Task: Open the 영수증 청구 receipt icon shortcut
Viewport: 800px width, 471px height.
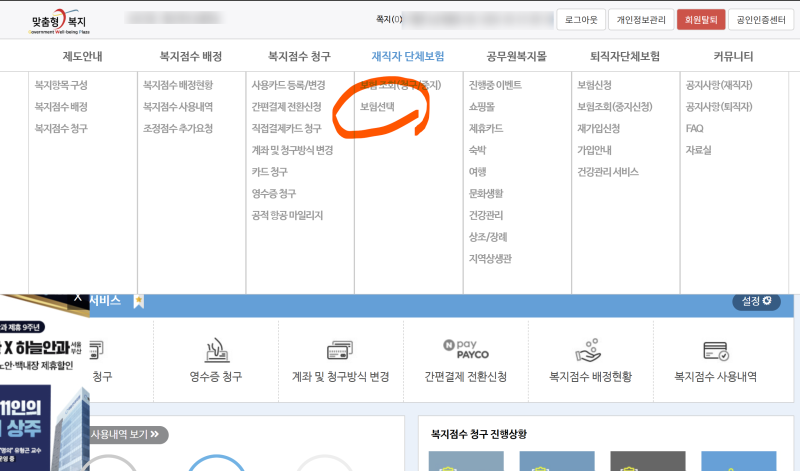Action: [x=216, y=350]
